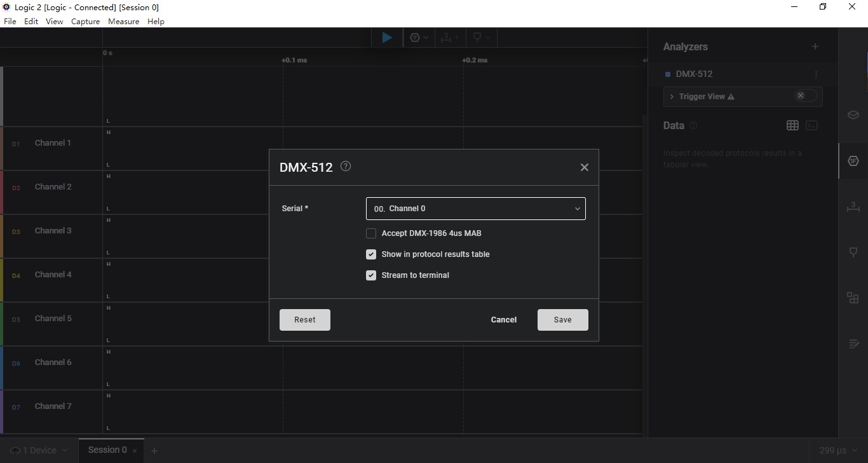Click Cancel in the dialog
Image resolution: width=868 pixels, height=463 pixels.
click(504, 320)
